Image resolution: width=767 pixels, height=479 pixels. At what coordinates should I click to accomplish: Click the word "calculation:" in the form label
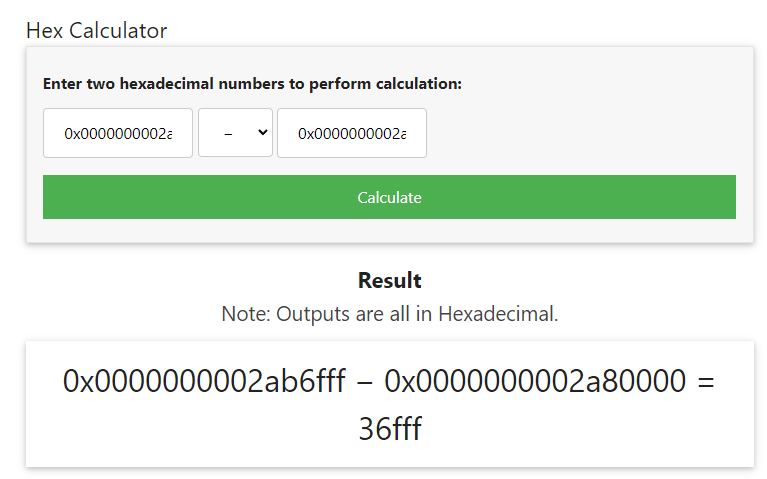click(x=416, y=84)
